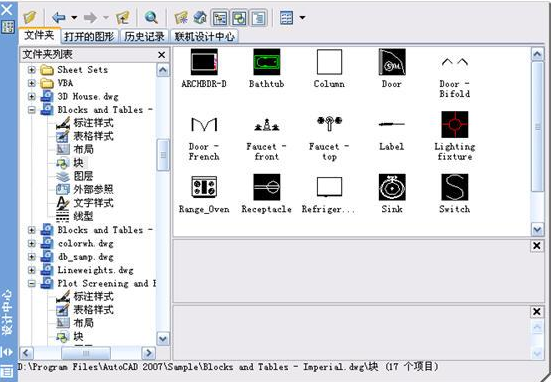Expand the 3D House.dwg tree node
Screen dimensions: 551x382
pos(32,96)
